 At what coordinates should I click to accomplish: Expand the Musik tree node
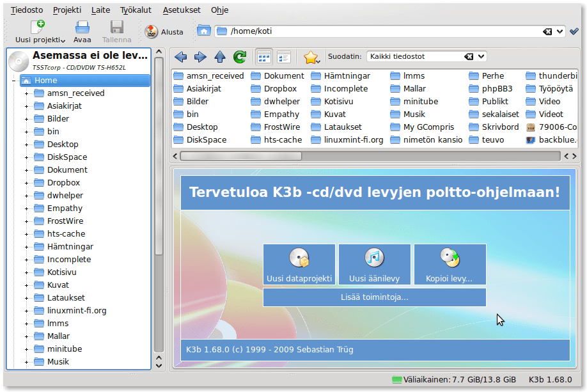[x=27, y=362]
